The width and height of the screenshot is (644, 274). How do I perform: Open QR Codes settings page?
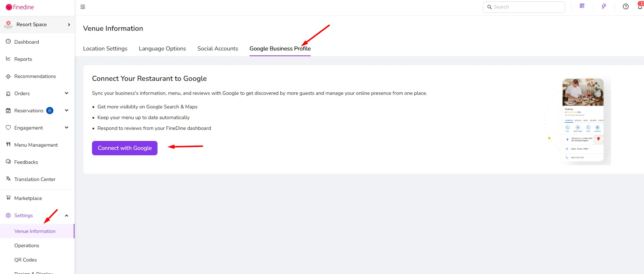pos(25,260)
